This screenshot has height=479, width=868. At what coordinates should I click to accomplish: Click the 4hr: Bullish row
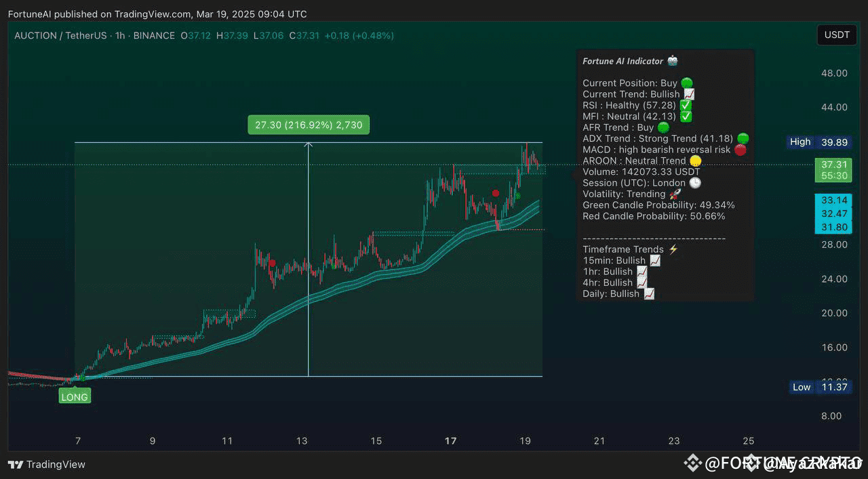[x=614, y=283]
